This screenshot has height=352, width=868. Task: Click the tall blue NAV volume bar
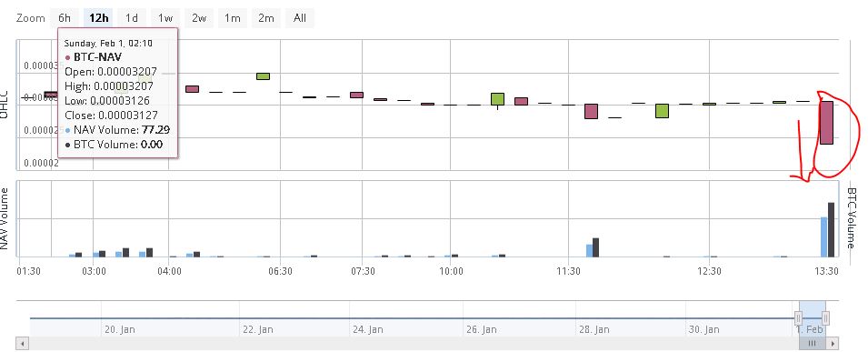(x=823, y=236)
